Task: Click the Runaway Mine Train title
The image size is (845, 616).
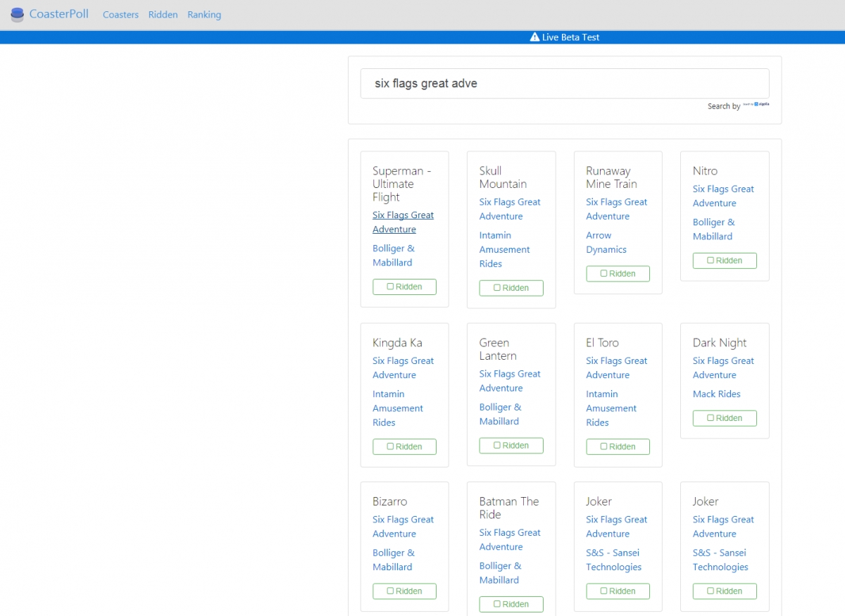Action: click(x=611, y=177)
